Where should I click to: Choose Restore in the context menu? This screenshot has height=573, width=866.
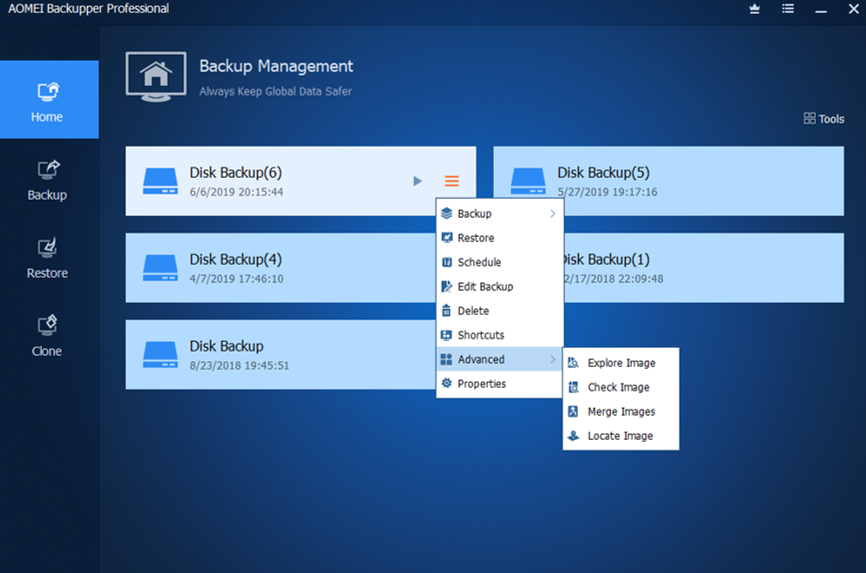pyautogui.click(x=500, y=238)
